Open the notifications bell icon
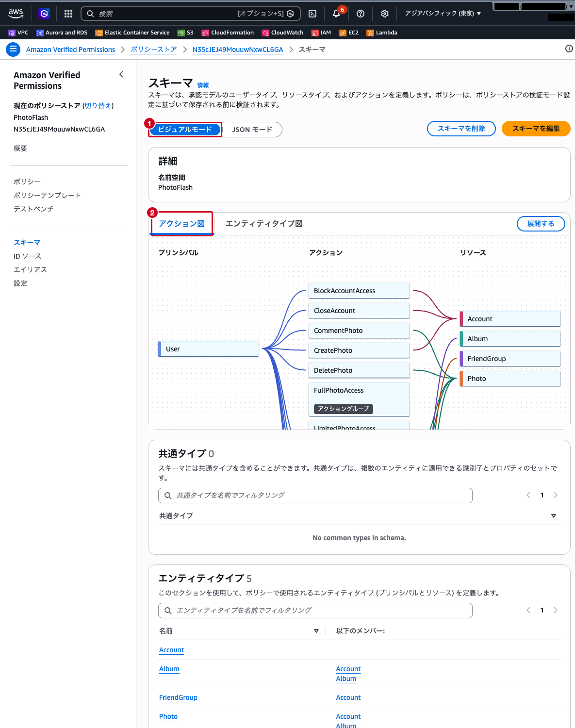The height and width of the screenshot is (728, 575). point(336,14)
